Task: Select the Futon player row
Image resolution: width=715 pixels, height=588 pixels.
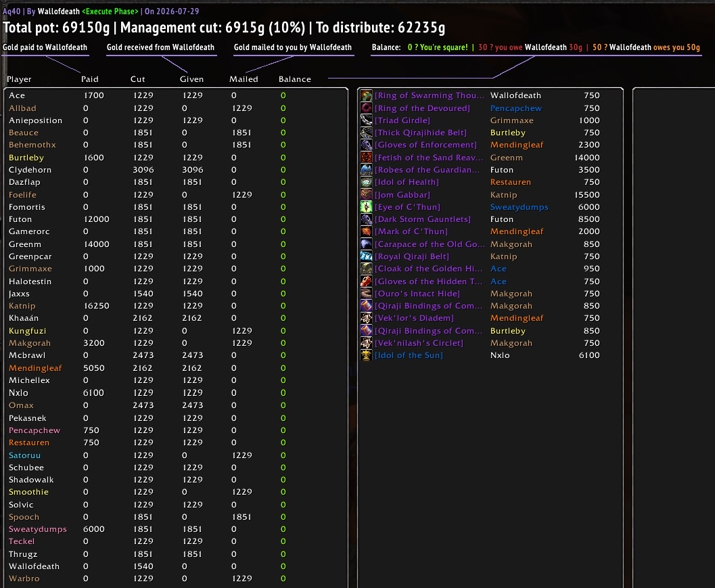Action: 176,219
